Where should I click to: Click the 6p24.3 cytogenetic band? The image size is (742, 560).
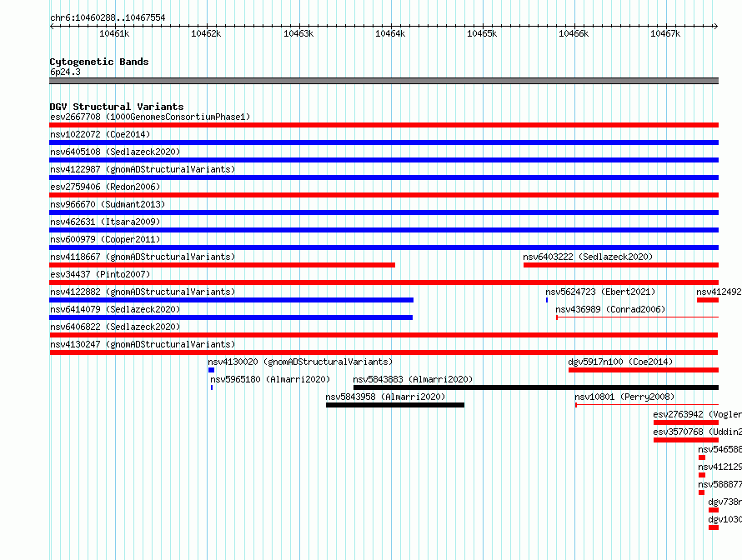coord(384,81)
